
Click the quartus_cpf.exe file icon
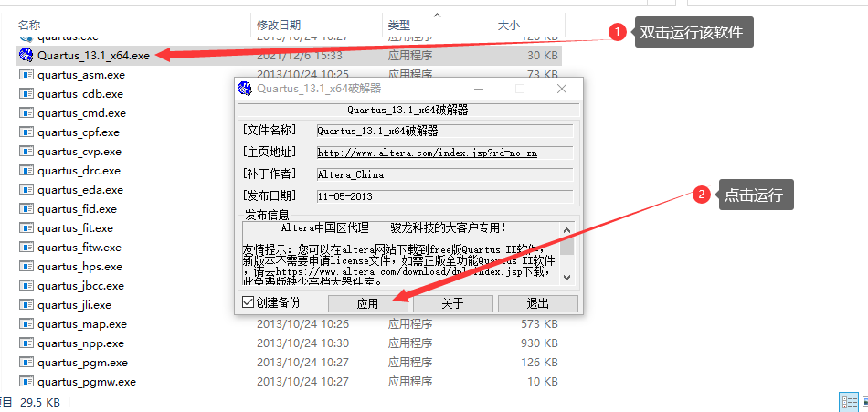26,132
